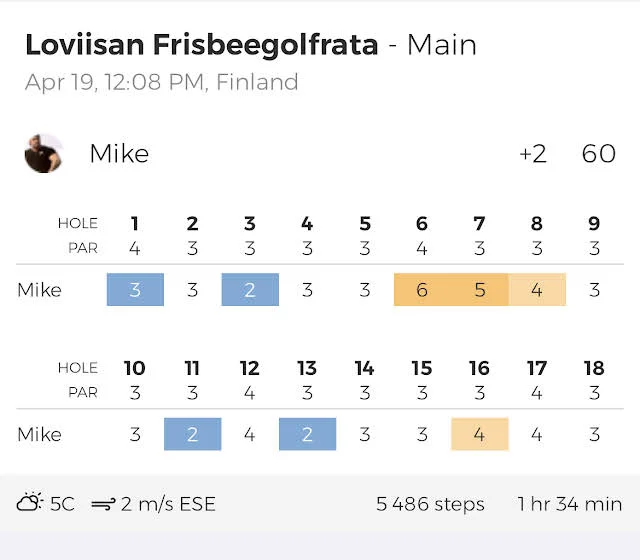Select hole number 10 header
The image size is (640, 560).
click(x=135, y=368)
